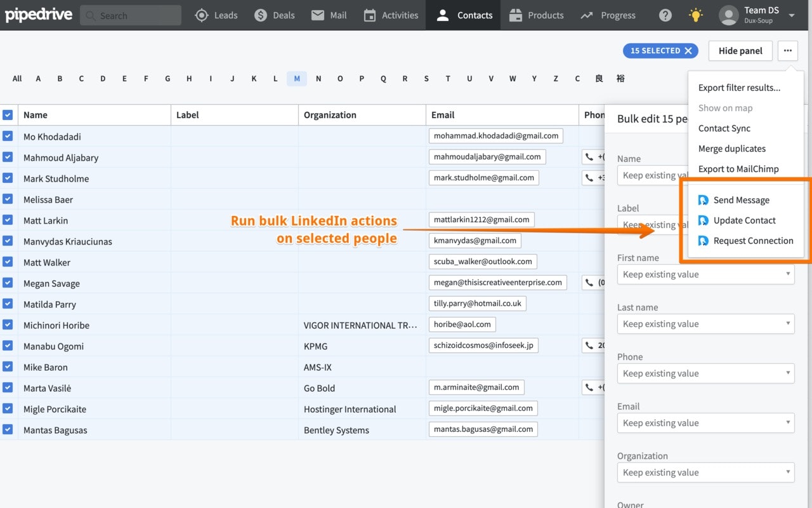
Task: Open the Activities calendar
Action: point(390,15)
